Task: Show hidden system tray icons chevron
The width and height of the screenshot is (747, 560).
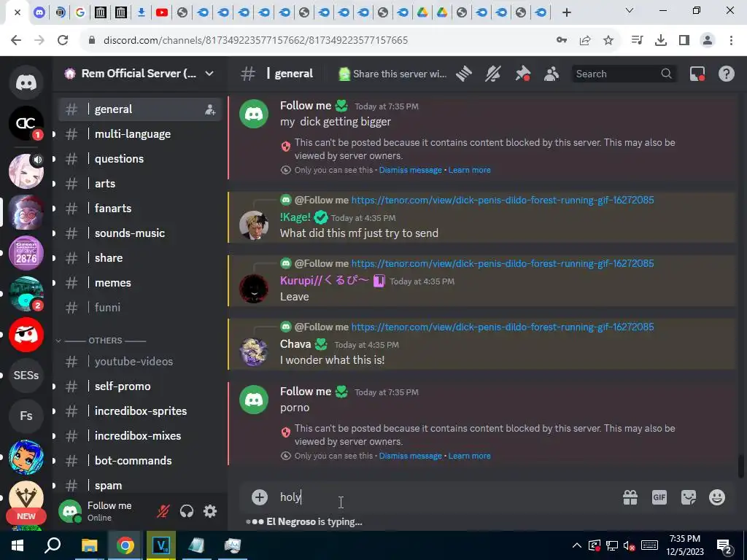Action: pos(576,545)
